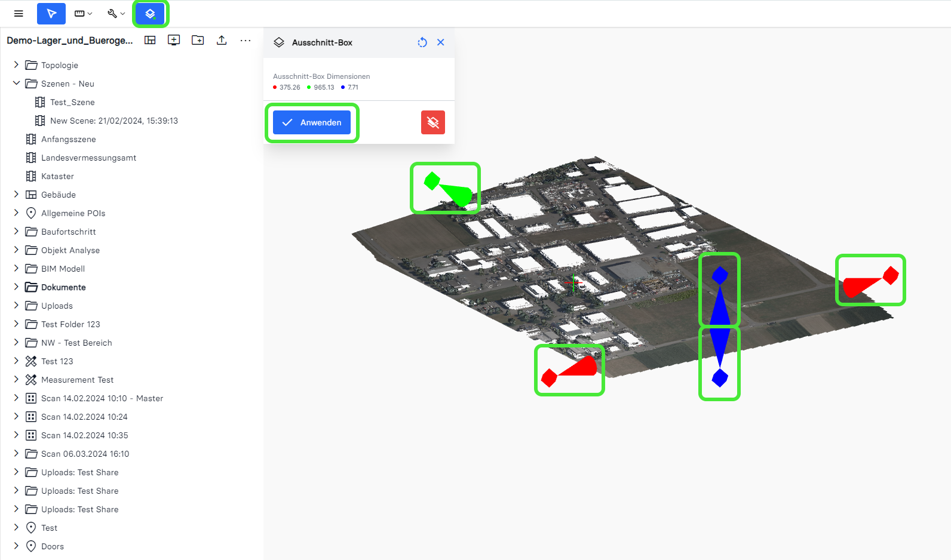Expand the Topologie folder
This screenshot has width=951, height=560.
[16, 65]
